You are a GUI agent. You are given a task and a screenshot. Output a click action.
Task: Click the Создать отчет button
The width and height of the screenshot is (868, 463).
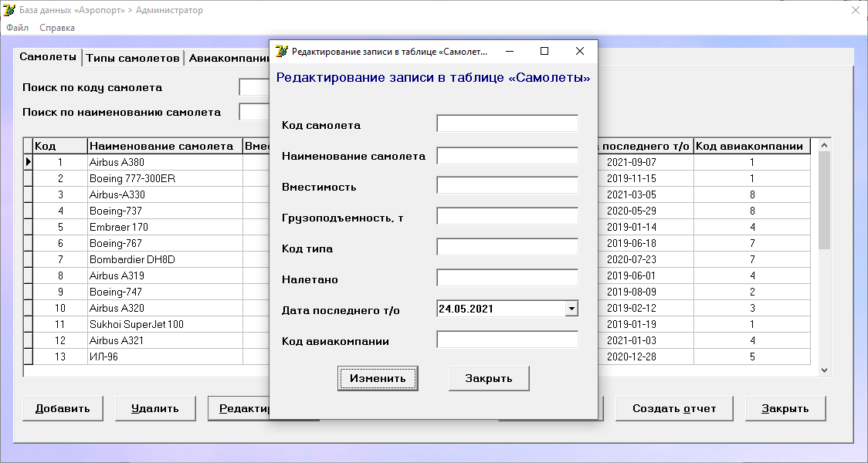tap(674, 408)
